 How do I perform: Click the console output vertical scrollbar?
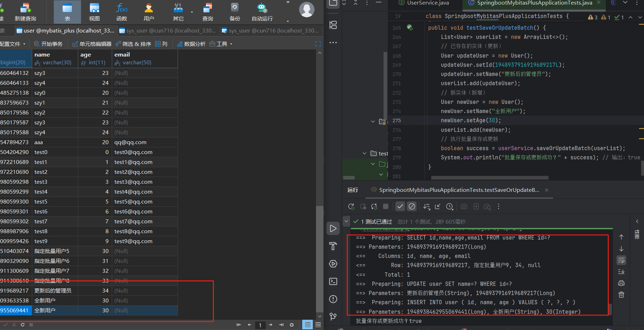click(610, 309)
